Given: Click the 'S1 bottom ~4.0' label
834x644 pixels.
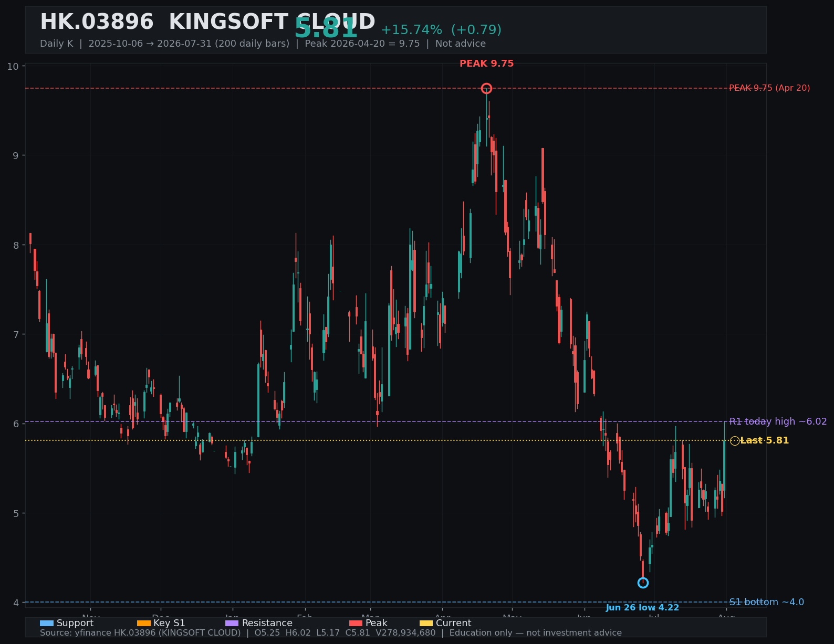Looking at the screenshot, I should (x=766, y=602).
